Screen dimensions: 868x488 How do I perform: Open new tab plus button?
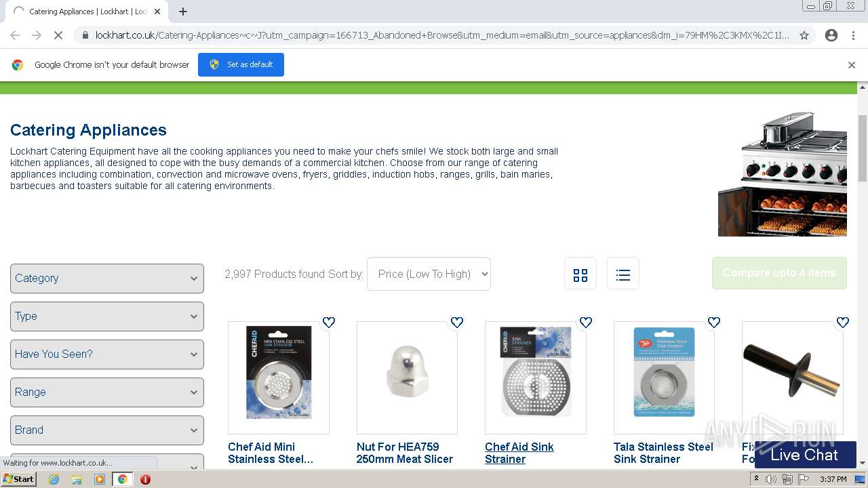coord(183,12)
